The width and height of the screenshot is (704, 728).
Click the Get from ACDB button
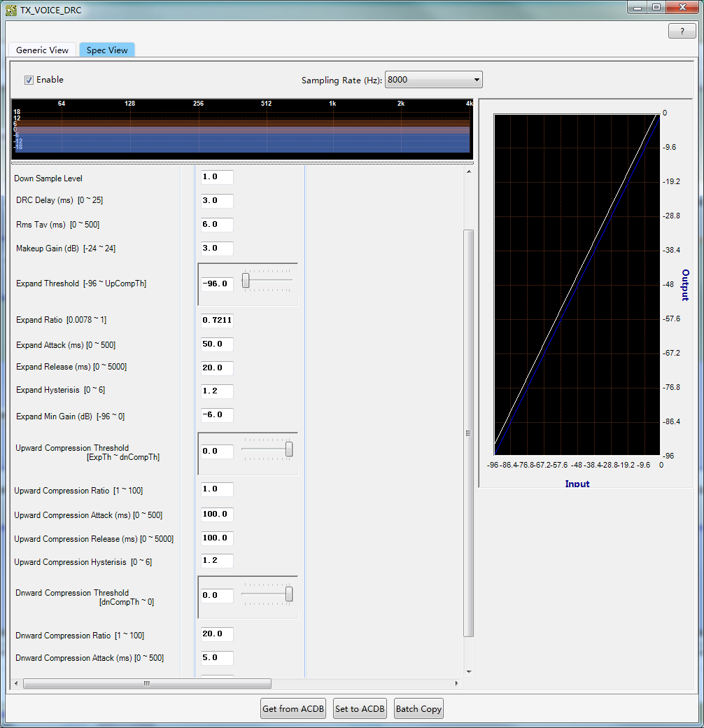click(x=293, y=708)
